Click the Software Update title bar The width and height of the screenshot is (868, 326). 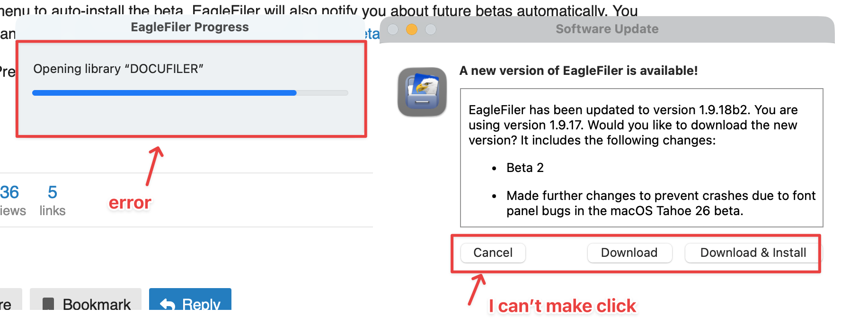tap(607, 29)
